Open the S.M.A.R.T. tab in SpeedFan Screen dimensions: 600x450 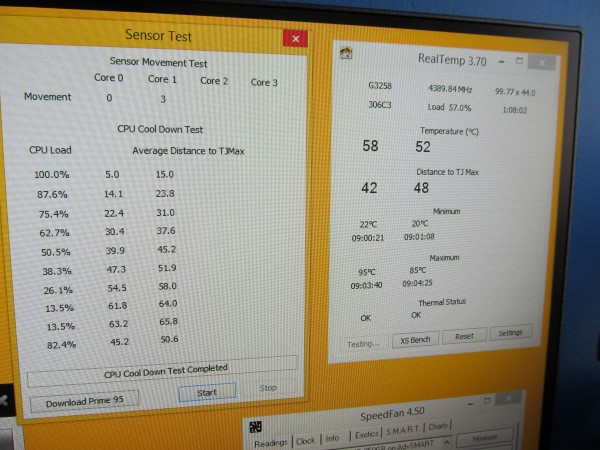pyautogui.click(x=403, y=430)
